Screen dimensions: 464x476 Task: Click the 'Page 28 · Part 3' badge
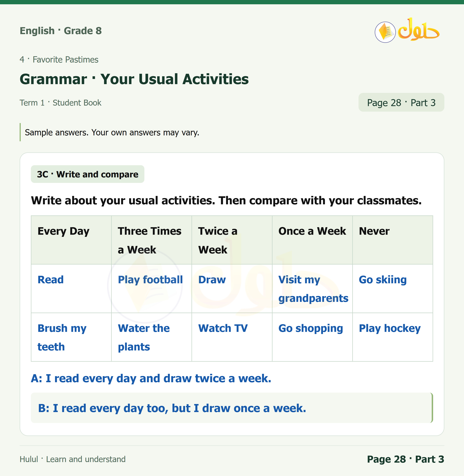[401, 102]
